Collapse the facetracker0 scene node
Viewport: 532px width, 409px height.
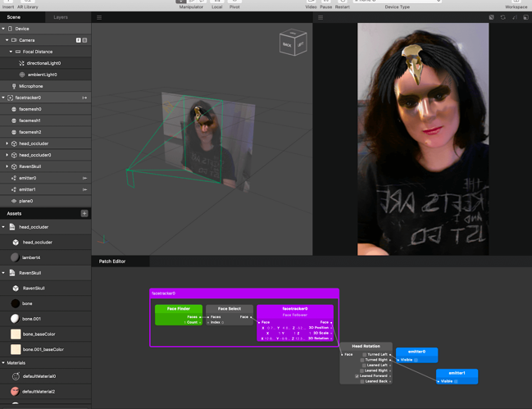click(3, 98)
